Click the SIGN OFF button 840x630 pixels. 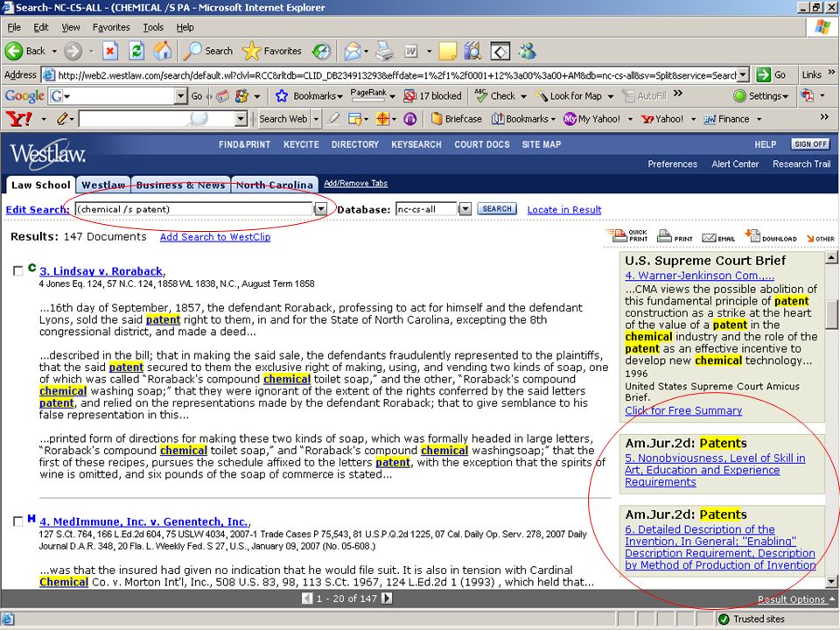[x=810, y=144]
